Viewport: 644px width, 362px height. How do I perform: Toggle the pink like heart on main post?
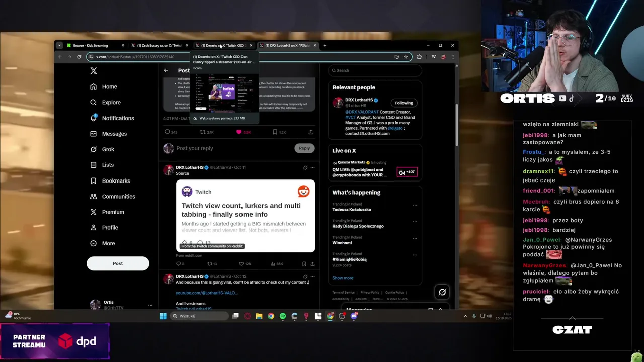click(x=239, y=132)
